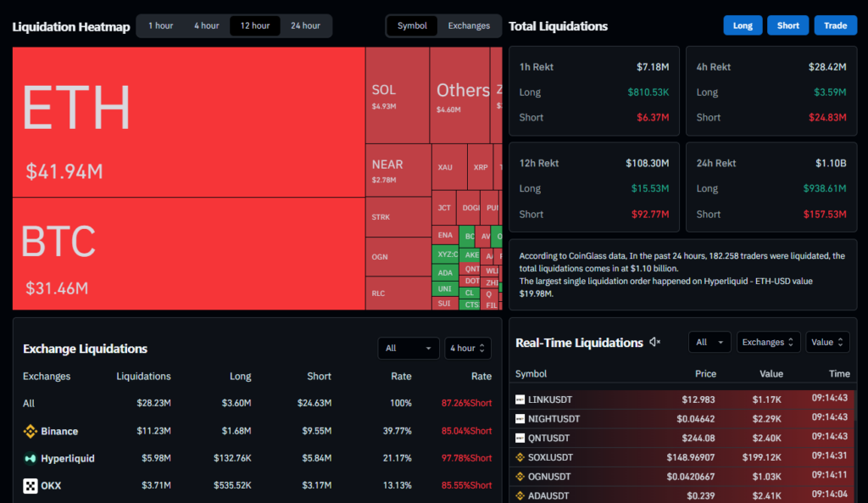This screenshot has height=503, width=868.
Task: Click the exchange icon beside NIGHTUSDT
Action: (520, 419)
